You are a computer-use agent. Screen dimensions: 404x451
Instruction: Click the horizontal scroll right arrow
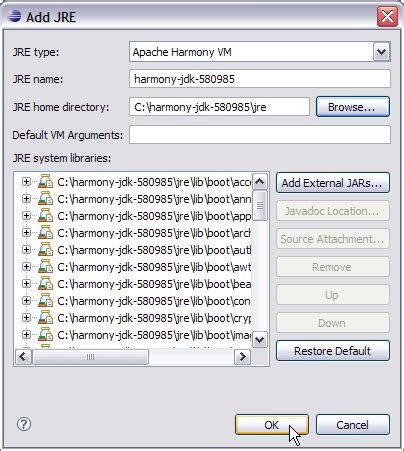243,357
